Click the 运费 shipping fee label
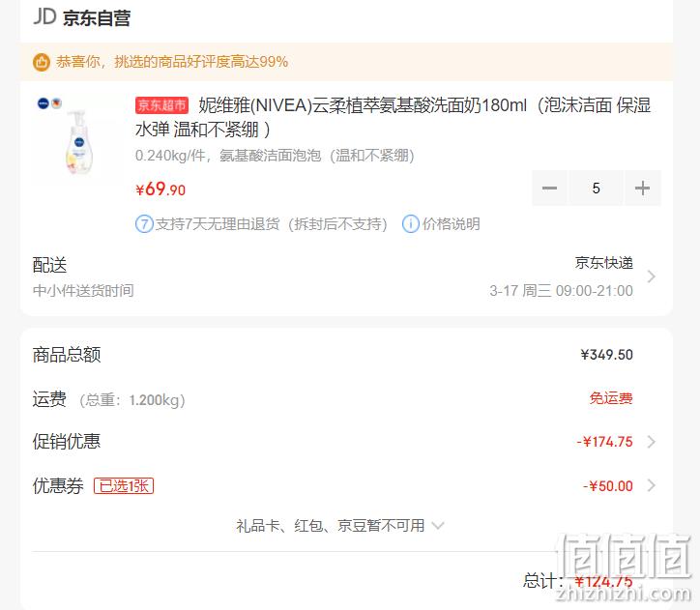The width and height of the screenshot is (700, 610). pyautogui.click(x=49, y=399)
